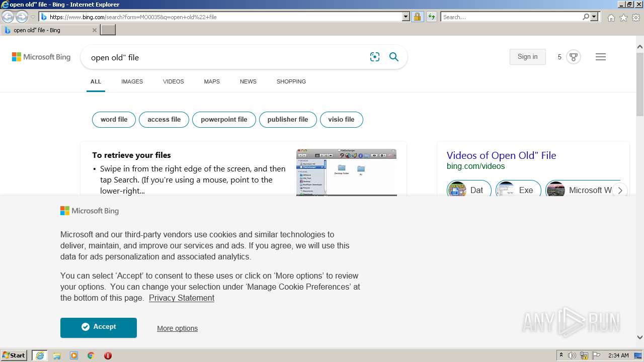
Task: Open the Rewards trophy icon
Action: [x=573, y=57]
